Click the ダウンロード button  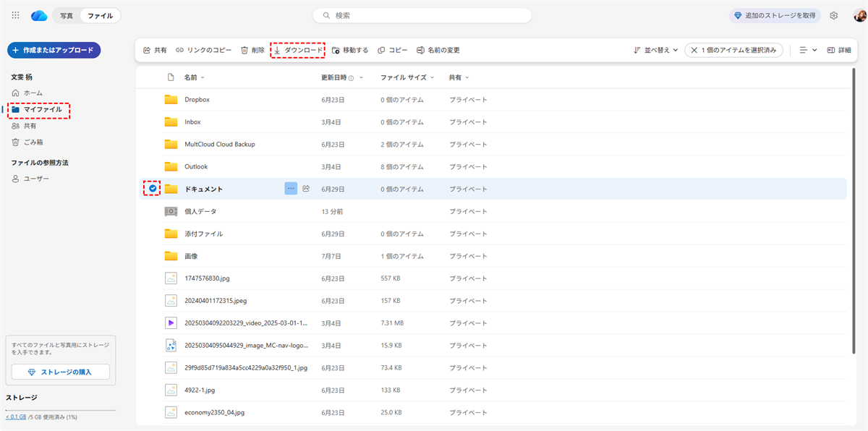coord(298,50)
